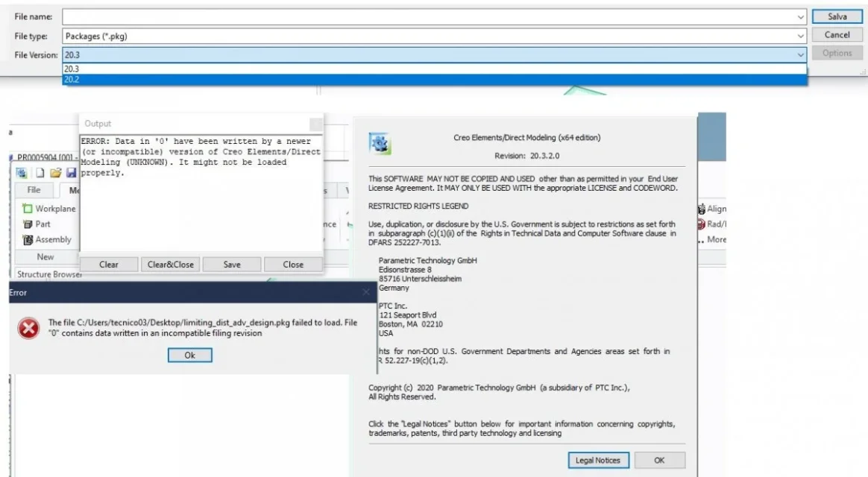The width and height of the screenshot is (868, 477).
Task: Create a new Workplane
Action: (48, 209)
